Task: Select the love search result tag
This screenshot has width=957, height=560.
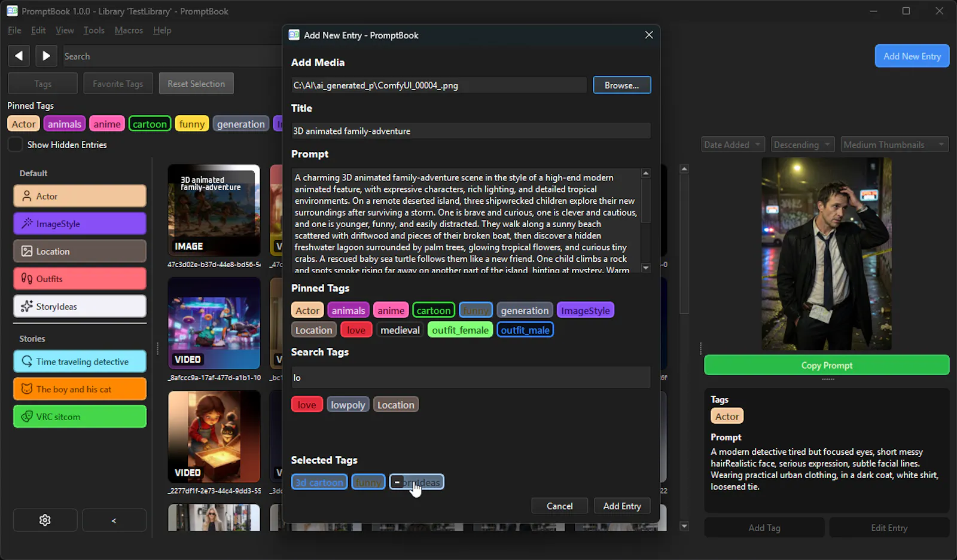Action: tap(307, 405)
